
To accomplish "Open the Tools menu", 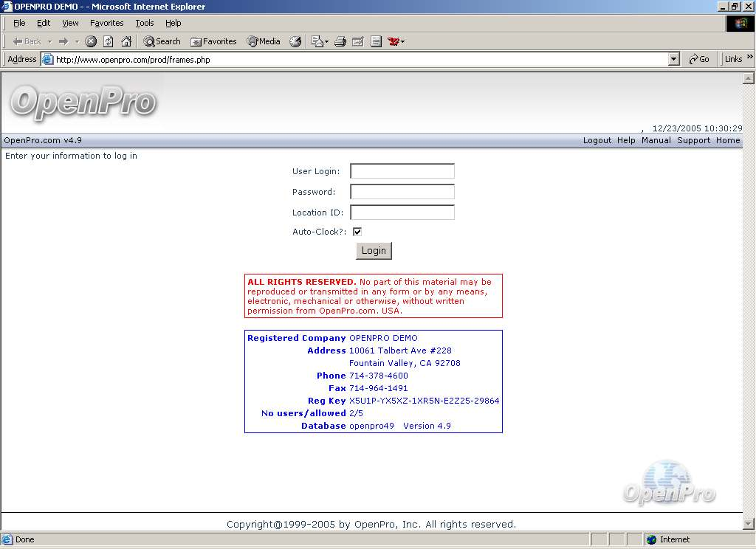I will tap(145, 23).
